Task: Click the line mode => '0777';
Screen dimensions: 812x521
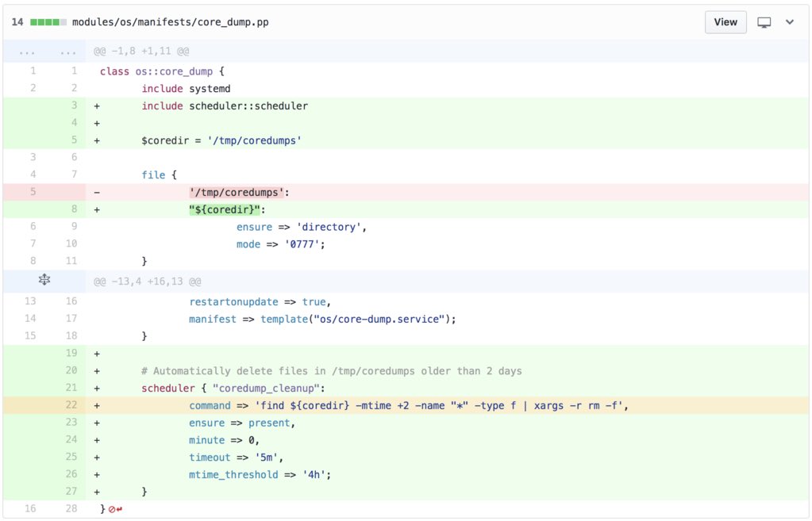Action: click(x=281, y=244)
